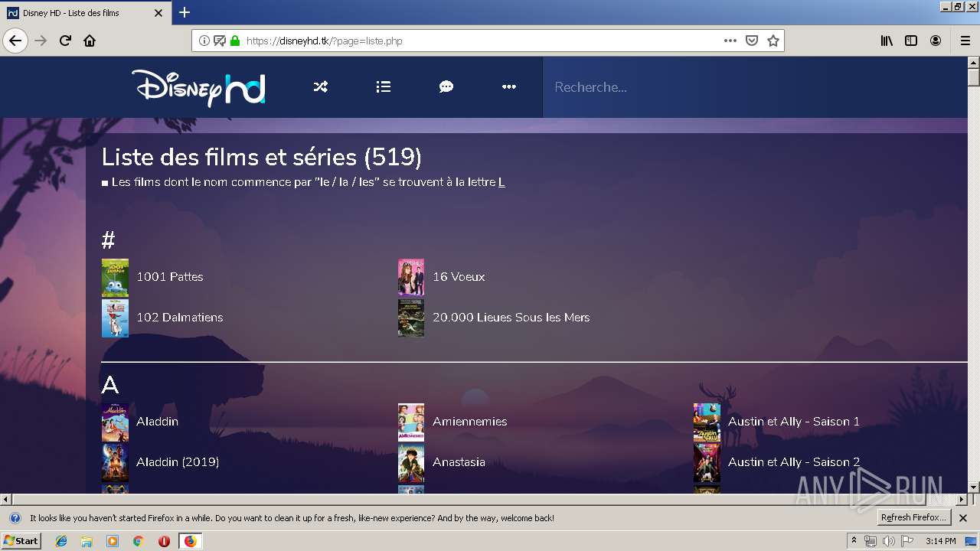
Task: Click the taskbar clock 3:14 PM
Action: click(x=940, y=541)
